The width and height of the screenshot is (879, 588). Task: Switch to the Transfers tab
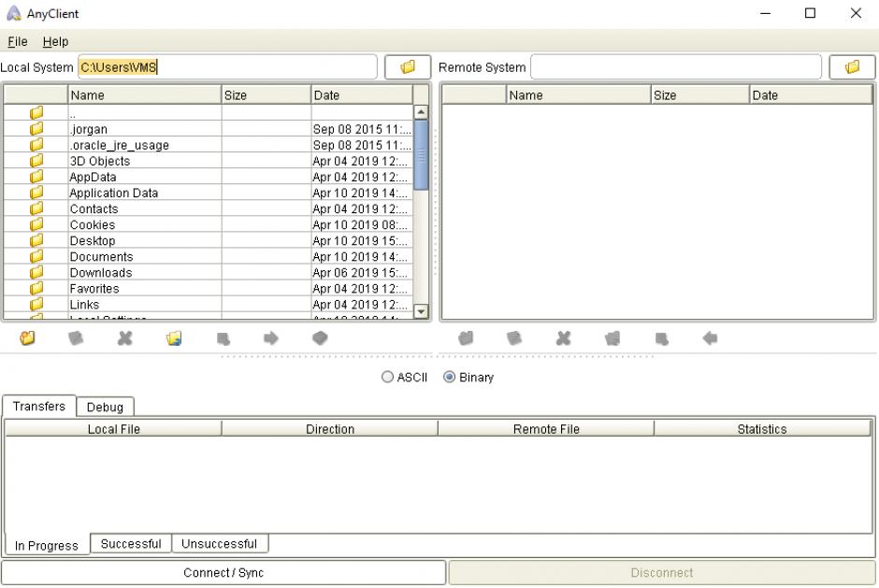coord(38,406)
